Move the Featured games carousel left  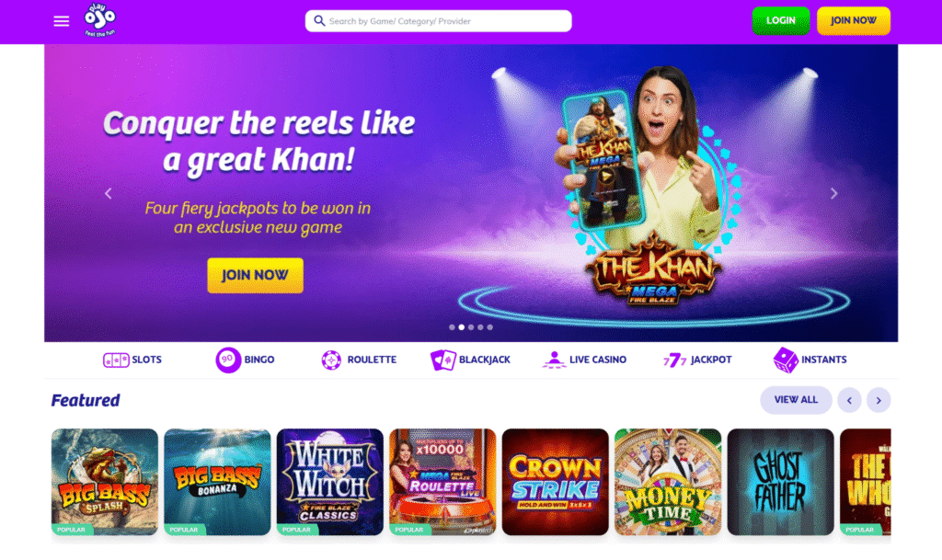point(849,400)
